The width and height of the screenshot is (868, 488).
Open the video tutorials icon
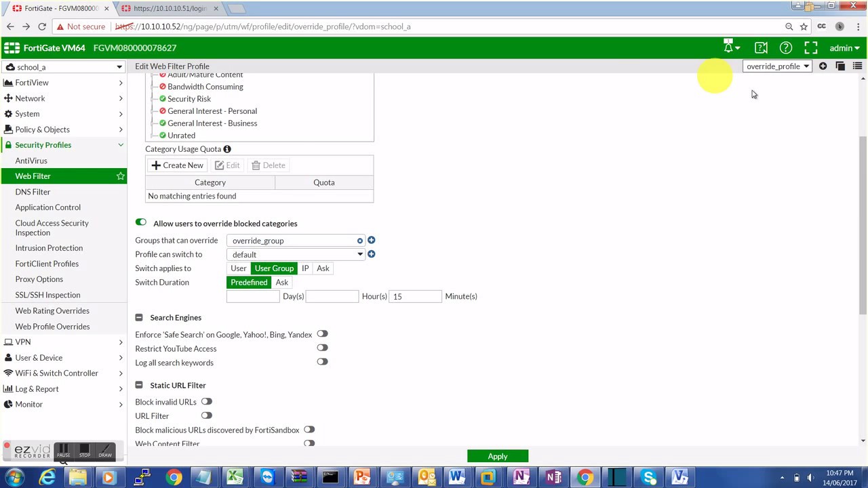tap(761, 47)
